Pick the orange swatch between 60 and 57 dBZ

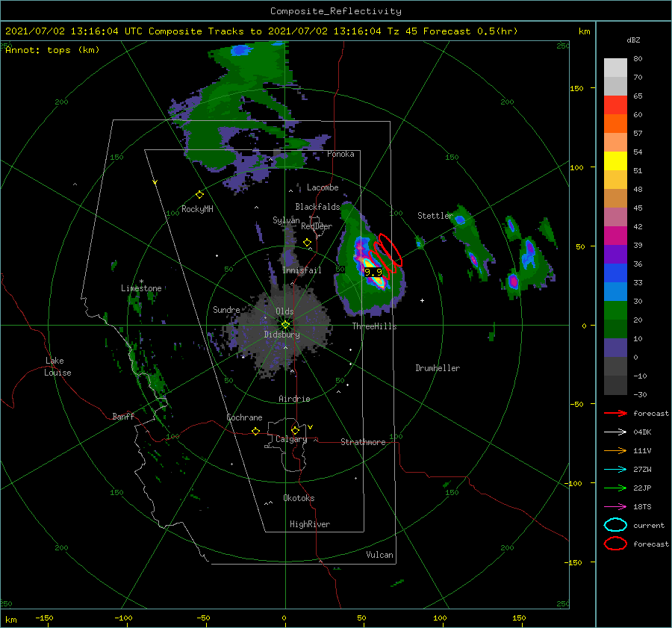(615, 124)
